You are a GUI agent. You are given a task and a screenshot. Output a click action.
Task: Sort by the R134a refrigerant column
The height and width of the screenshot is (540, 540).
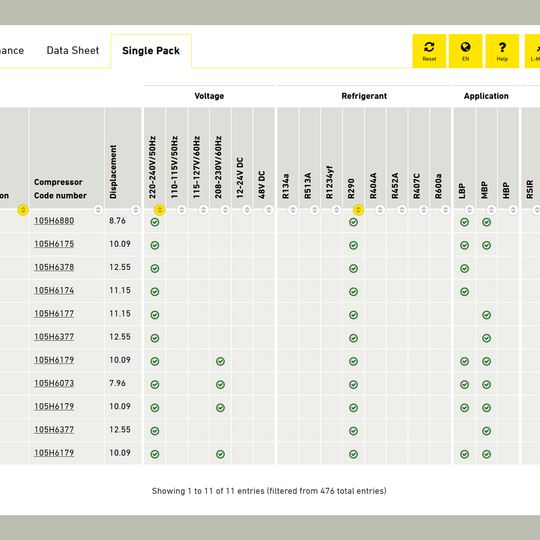[293, 210]
